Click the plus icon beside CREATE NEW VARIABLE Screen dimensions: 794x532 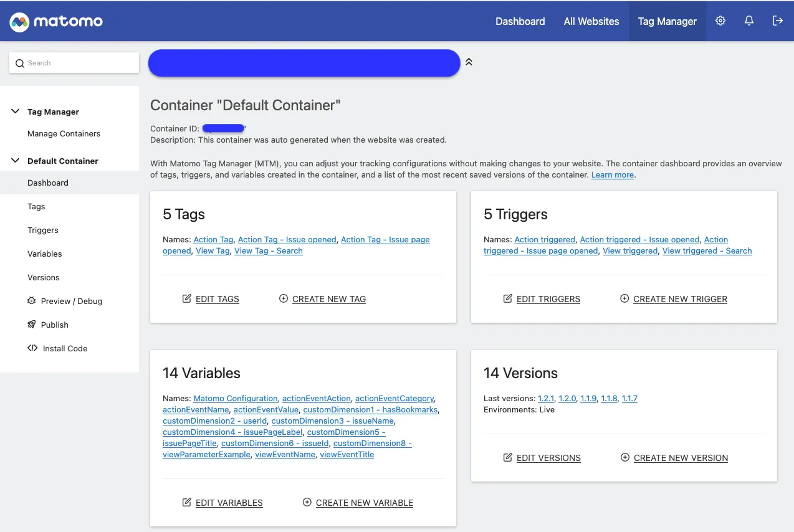point(307,502)
